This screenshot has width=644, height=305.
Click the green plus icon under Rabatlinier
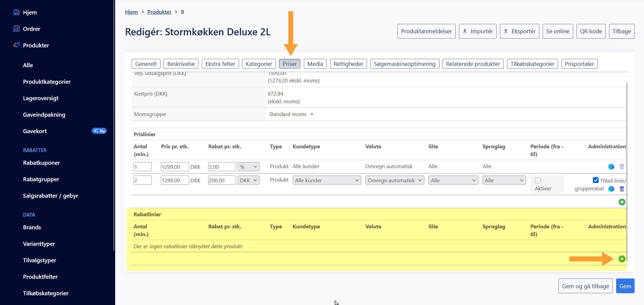(x=622, y=259)
